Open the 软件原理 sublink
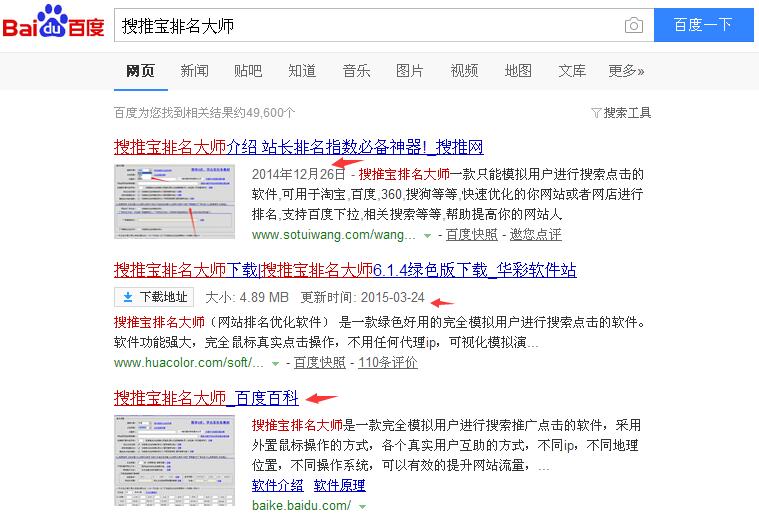Viewport: 759px width, 523px height. coord(339,485)
